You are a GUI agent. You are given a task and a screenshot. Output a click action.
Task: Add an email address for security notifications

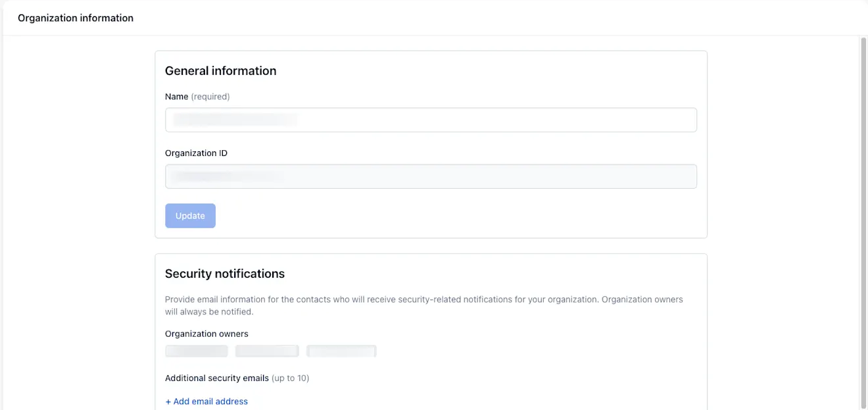[x=206, y=401]
